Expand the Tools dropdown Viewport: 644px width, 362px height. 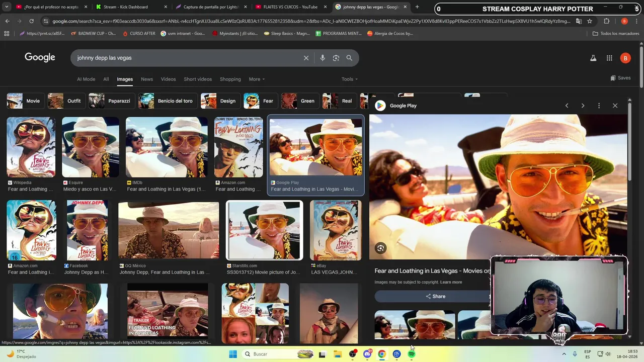tap(350, 79)
